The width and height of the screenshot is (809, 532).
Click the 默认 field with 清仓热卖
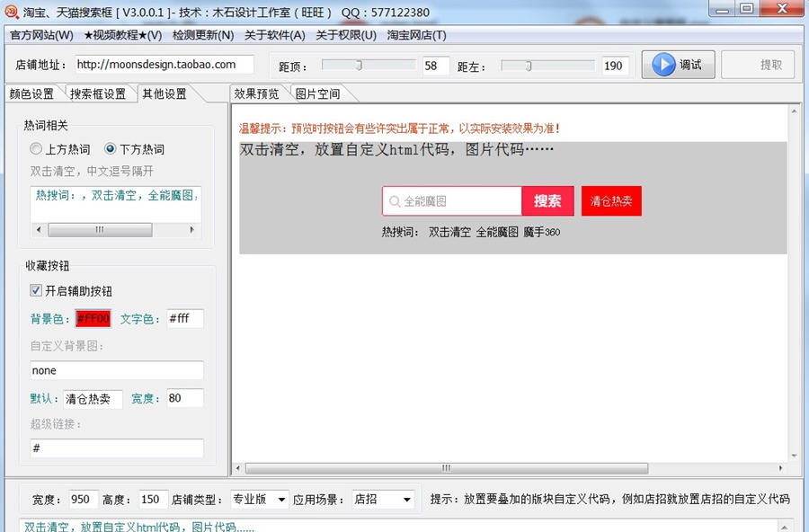(x=93, y=398)
